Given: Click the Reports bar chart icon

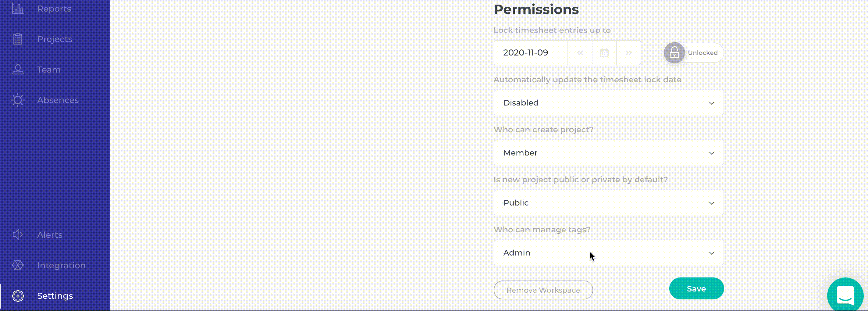Looking at the screenshot, I should (x=17, y=9).
